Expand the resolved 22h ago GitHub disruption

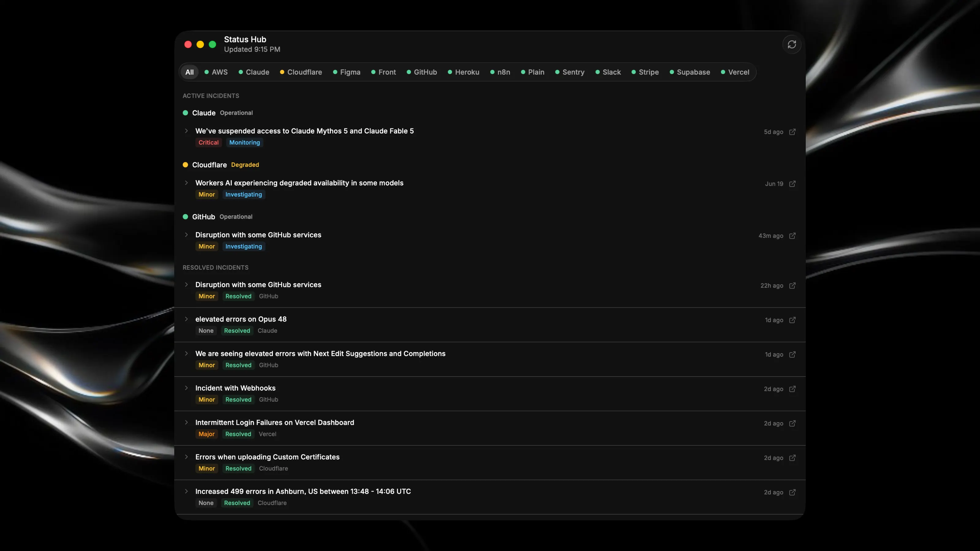point(187,284)
